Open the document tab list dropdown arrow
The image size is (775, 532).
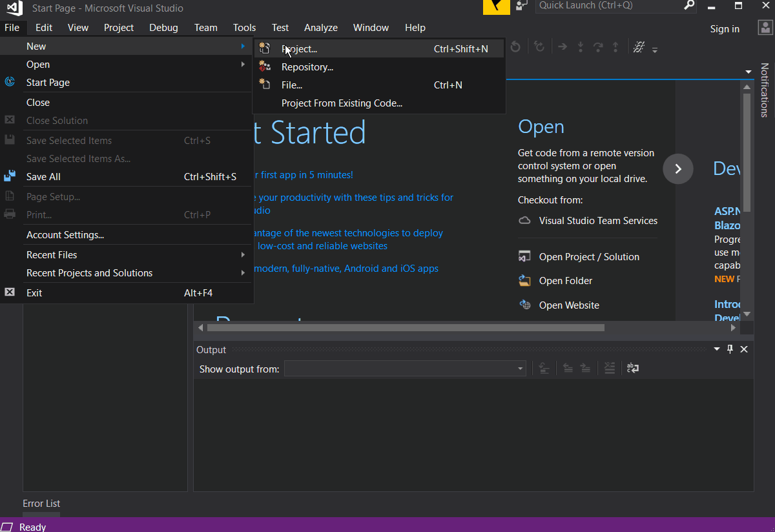(749, 72)
